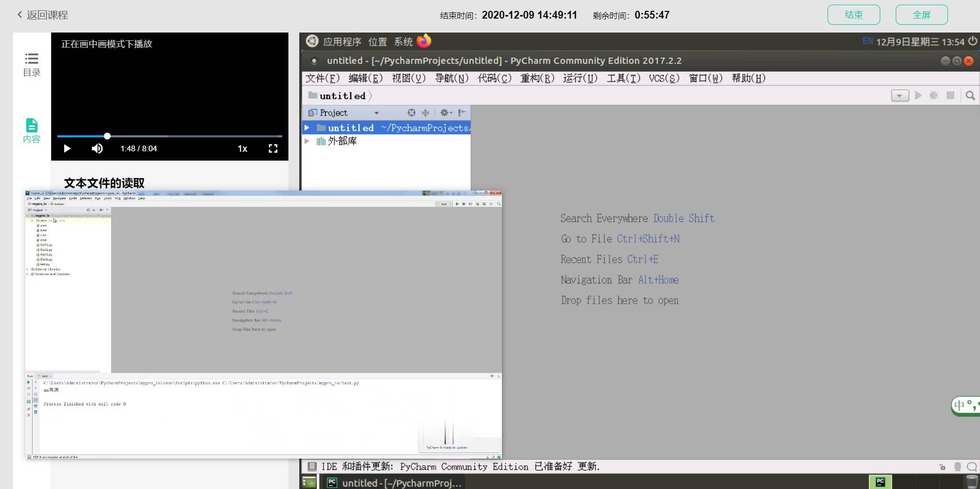
Task: Switch to untitled PyCharm taskbar item
Action: click(x=393, y=483)
